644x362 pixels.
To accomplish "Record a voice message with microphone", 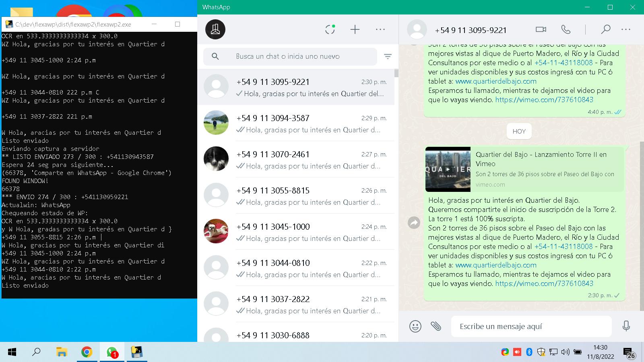I will tap(626, 326).
